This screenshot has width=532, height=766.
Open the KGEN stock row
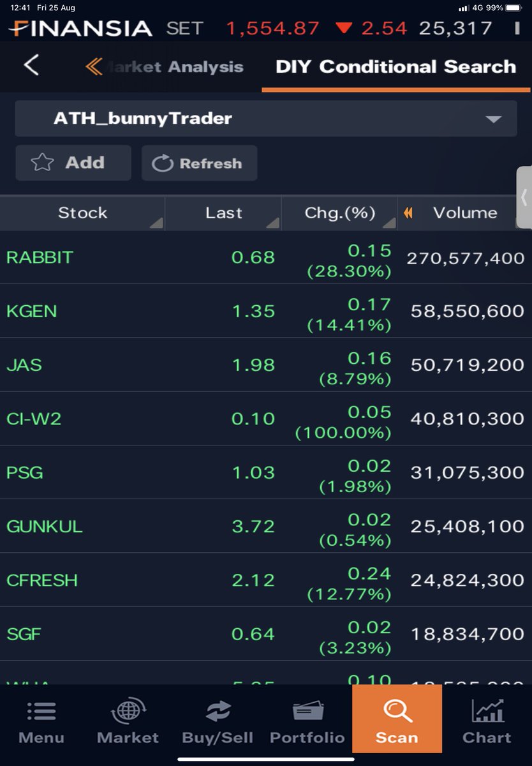point(266,311)
